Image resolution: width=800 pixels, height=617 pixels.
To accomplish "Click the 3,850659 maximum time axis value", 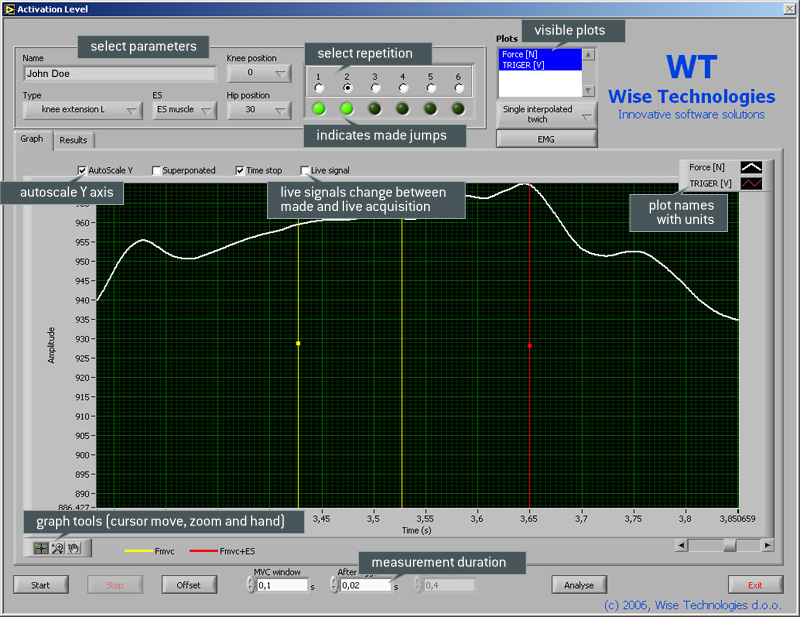I will (737, 519).
